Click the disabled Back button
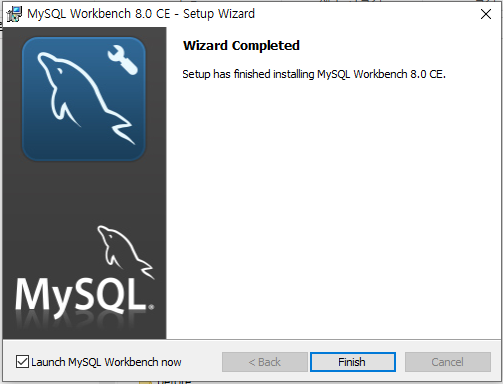 [x=265, y=362]
